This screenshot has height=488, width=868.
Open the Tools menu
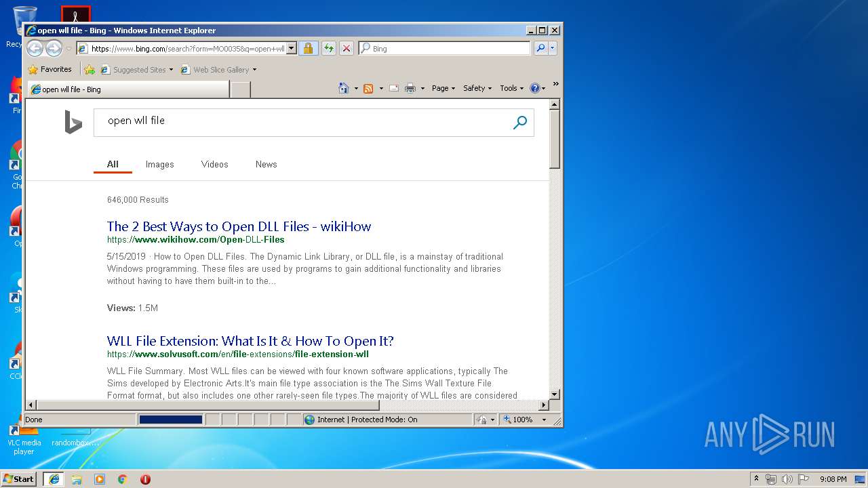tap(512, 88)
